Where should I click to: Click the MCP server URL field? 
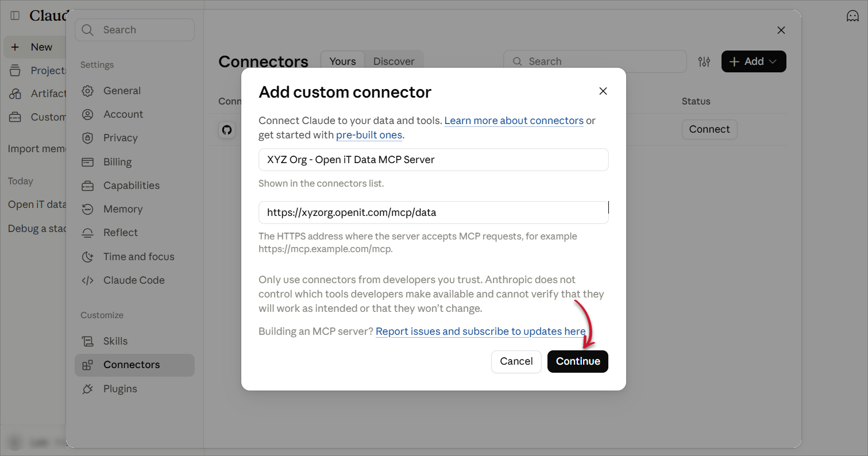point(434,212)
